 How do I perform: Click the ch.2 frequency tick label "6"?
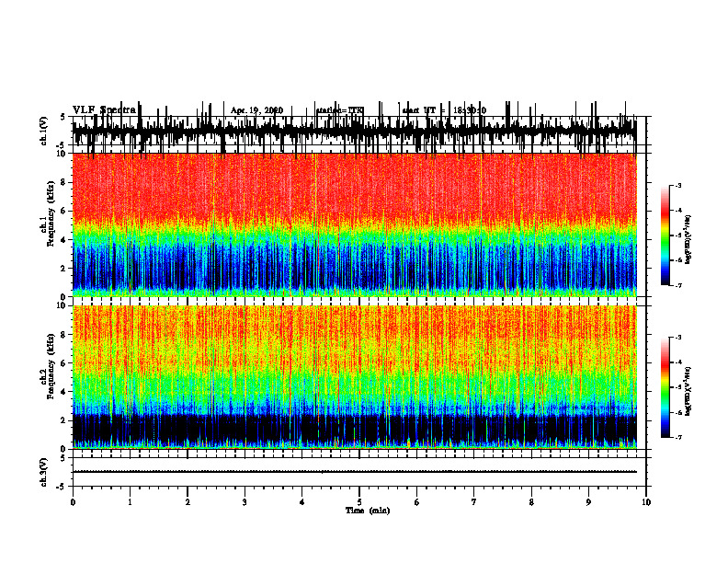click(64, 363)
